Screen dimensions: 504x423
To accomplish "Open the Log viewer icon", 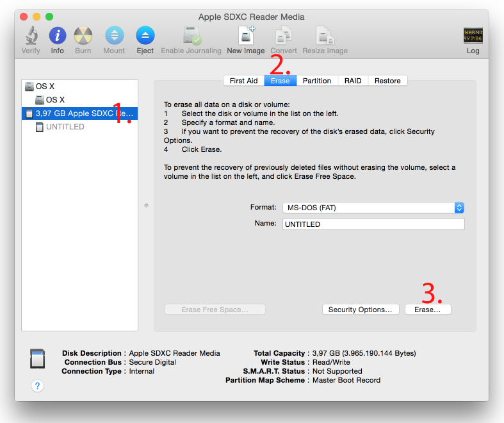I will 473,35.
